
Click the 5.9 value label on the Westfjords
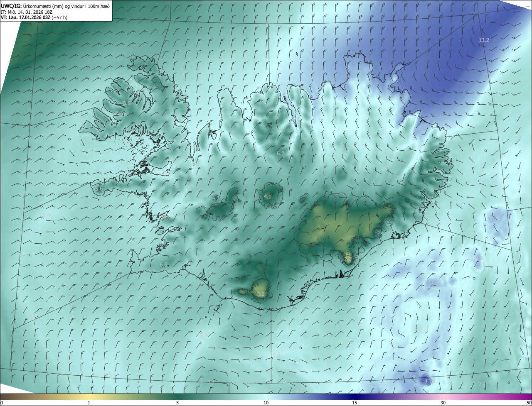click(x=127, y=103)
